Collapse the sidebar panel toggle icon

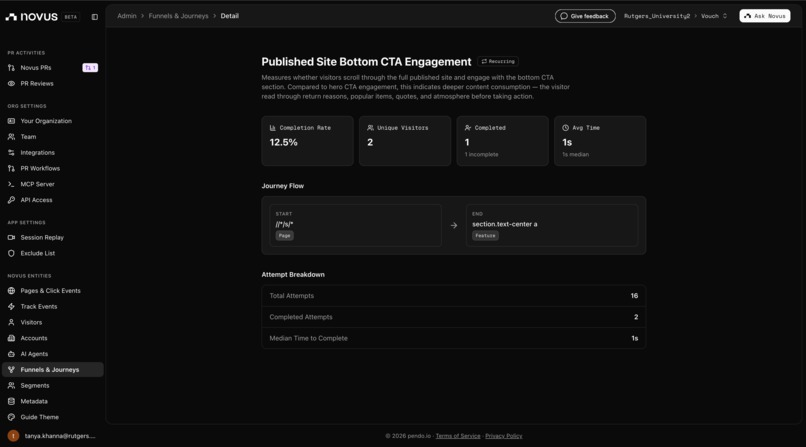95,17
